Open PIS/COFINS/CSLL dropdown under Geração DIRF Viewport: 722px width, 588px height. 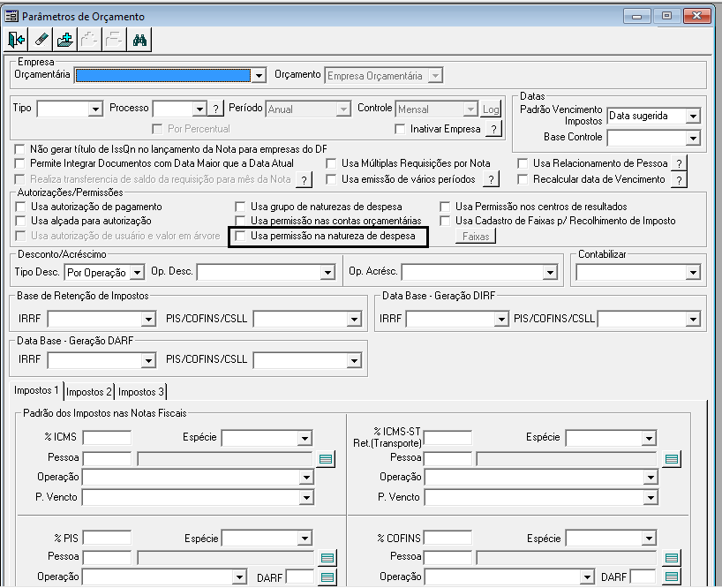(x=693, y=319)
